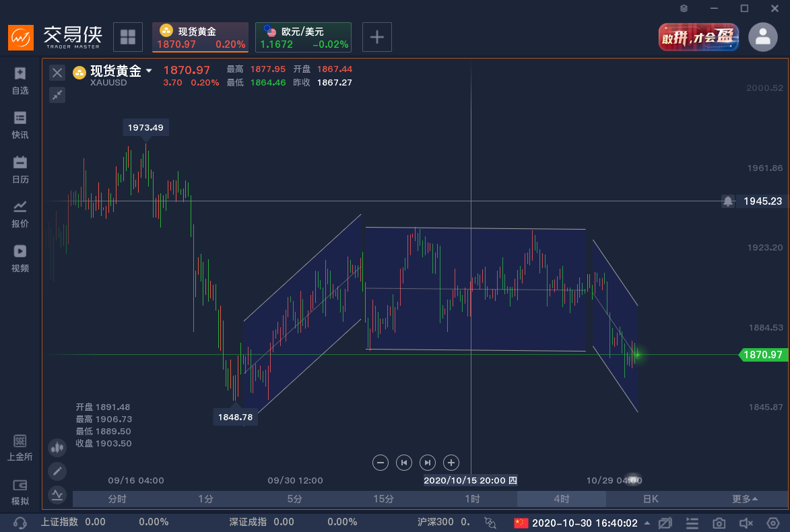This screenshot has height=532, width=790.
Task: Click the grid layout icon in top bar
Action: click(128, 37)
